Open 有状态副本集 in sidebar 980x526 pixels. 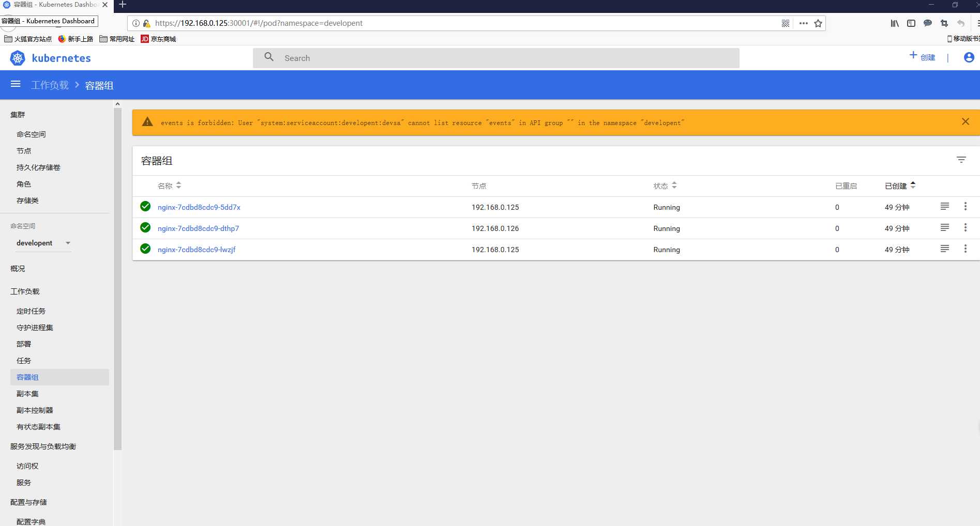[x=38, y=427]
